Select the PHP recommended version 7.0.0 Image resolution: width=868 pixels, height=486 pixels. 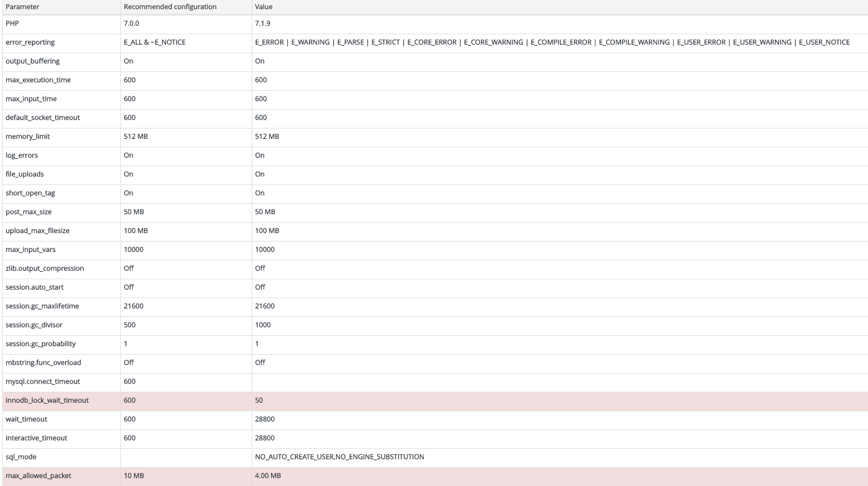point(131,23)
